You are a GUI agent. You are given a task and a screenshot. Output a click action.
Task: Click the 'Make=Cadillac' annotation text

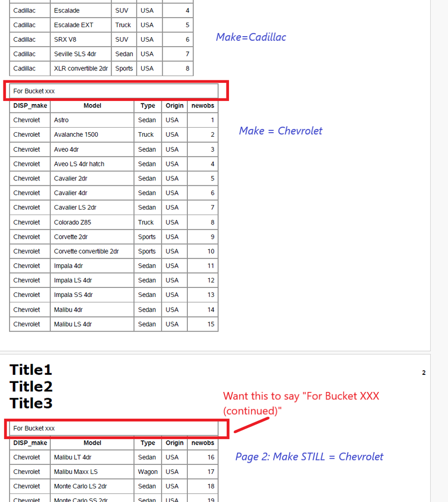tap(251, 37)
